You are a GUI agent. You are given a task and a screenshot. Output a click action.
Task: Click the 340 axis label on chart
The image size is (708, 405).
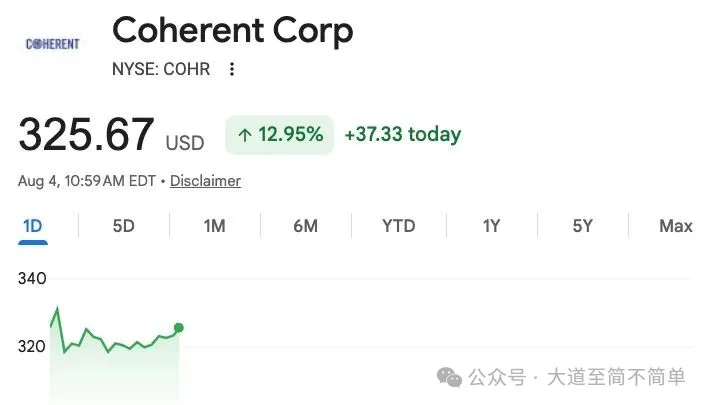(32, 279)
